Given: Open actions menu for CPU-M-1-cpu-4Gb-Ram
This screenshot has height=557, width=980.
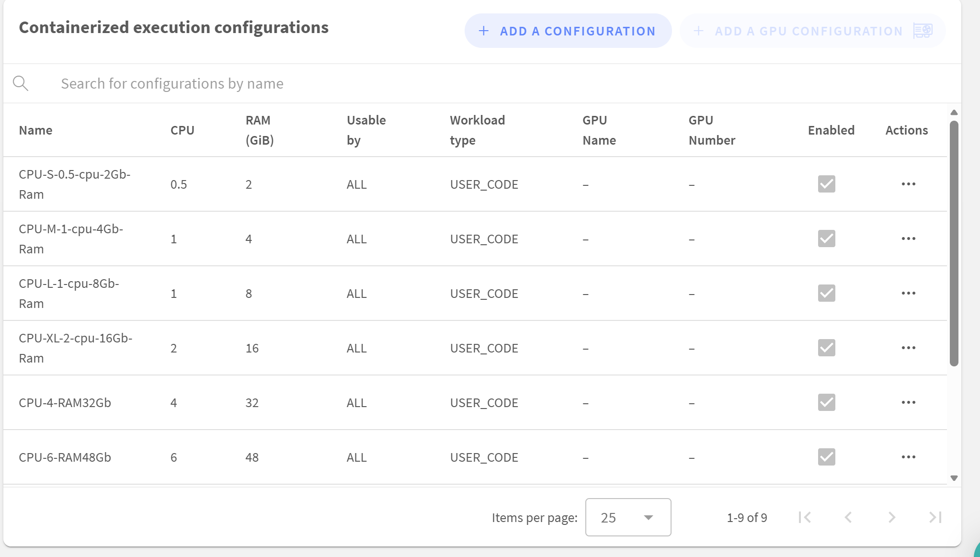Looking at the screenshot, I should pyautogui.click(x=908, y=239).
